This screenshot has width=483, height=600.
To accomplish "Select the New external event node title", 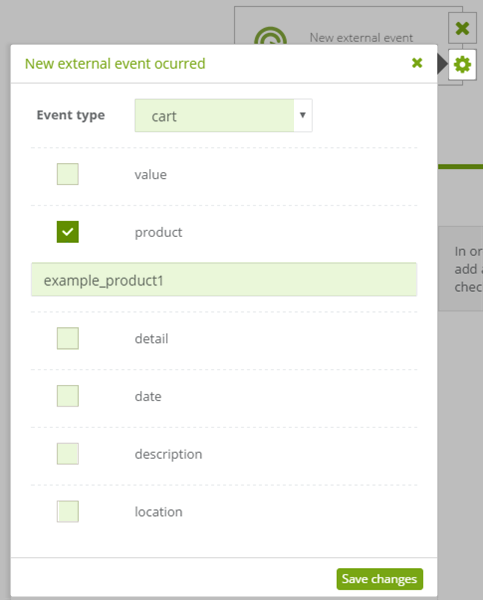I will coord(361,38).
